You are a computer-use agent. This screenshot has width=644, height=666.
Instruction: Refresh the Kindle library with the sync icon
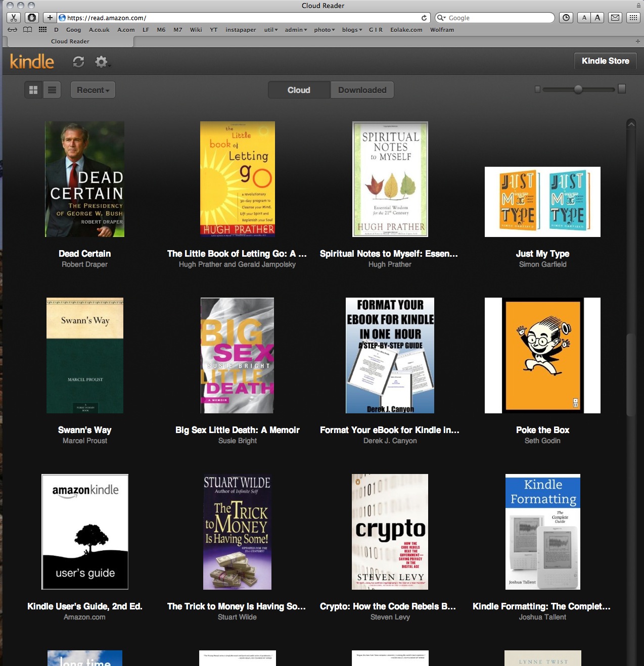tap(78, 61)
